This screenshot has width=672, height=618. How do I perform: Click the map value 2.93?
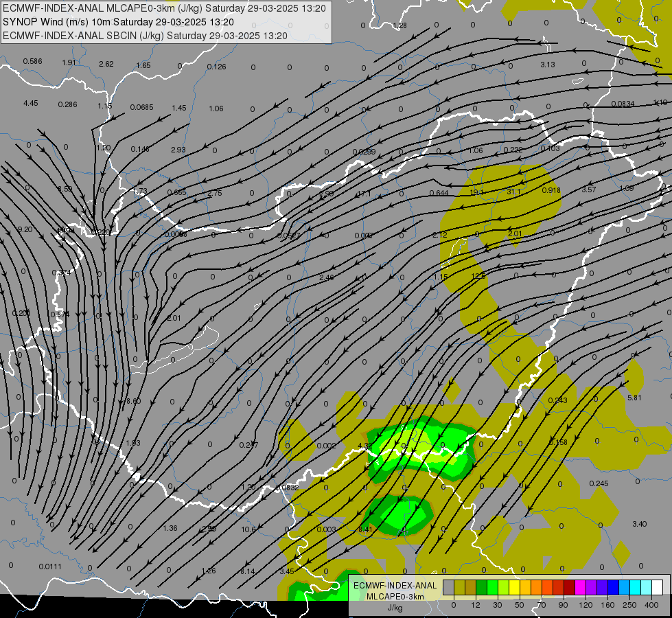(x=178, y=150)
